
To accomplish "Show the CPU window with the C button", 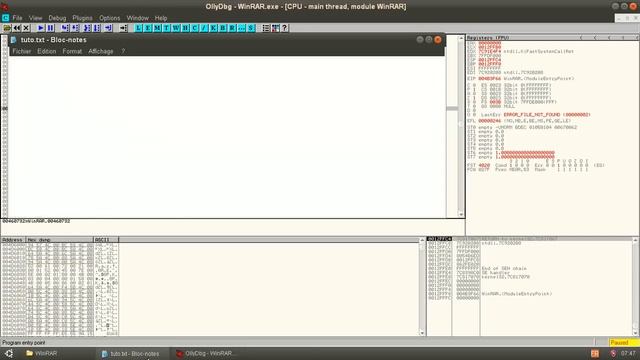I will 195,28.
